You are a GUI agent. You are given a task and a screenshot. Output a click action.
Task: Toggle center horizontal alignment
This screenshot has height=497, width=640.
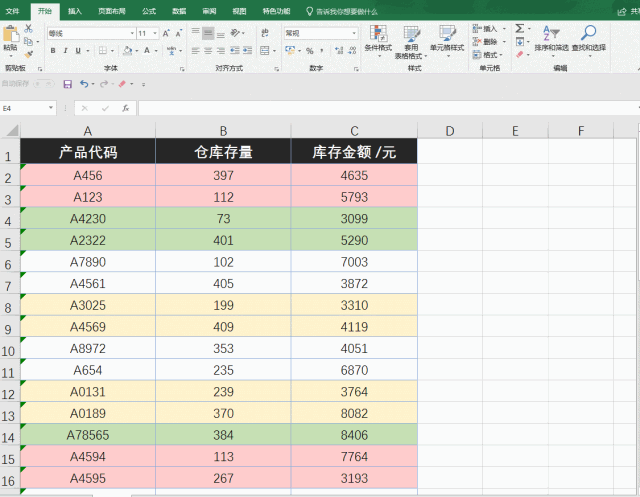[x=208, y=51]
